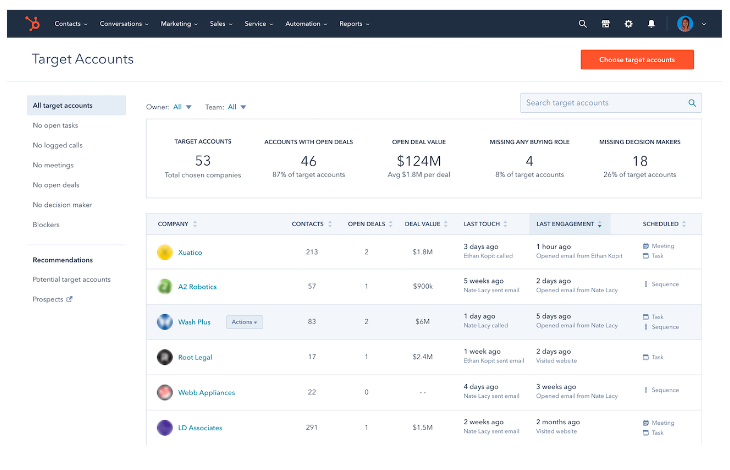The height and width of the screenshot is (470, 730).
Task: Open the Reports menu
Action: [354, 24]
